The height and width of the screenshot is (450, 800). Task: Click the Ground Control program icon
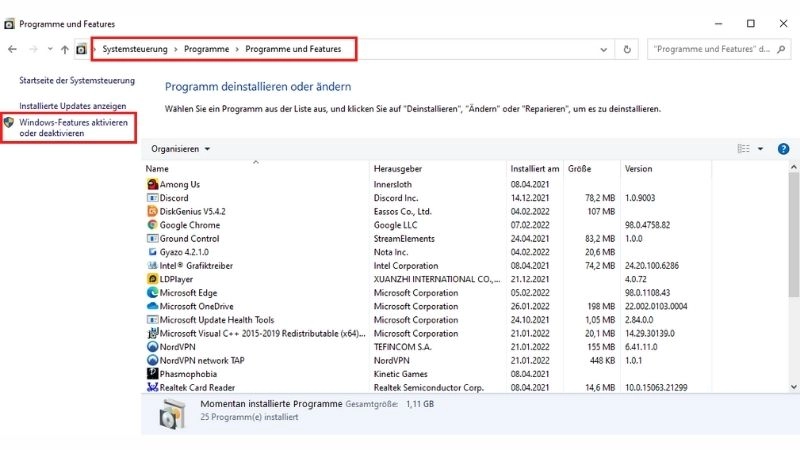152,238
